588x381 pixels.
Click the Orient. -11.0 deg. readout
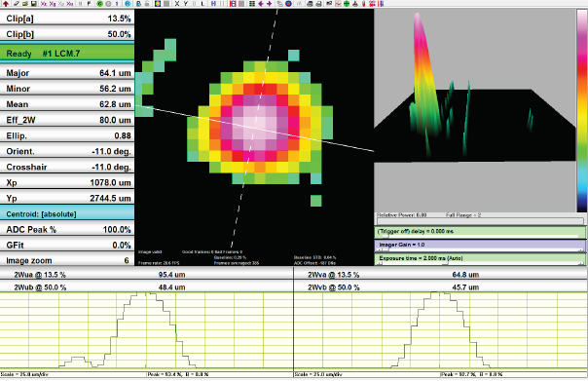pos(67,151)
